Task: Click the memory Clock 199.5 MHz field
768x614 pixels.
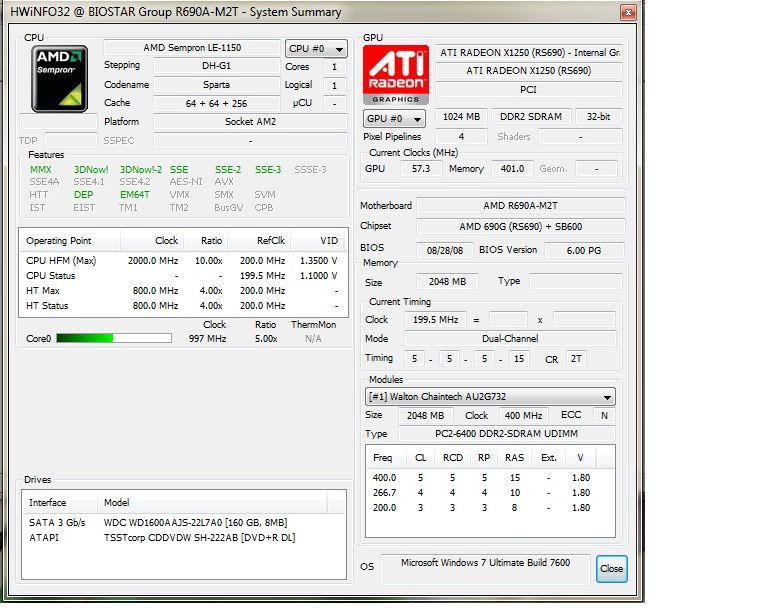Action: [435, 320]
